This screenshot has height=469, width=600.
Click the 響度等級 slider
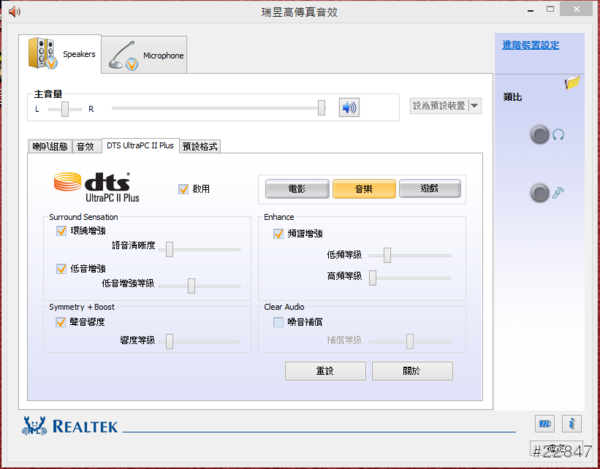point(199,342)
